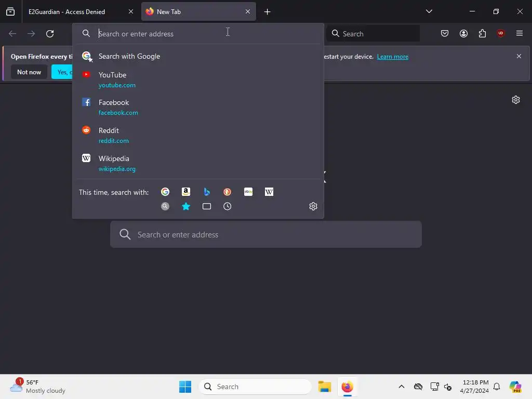Search history using the clock icon
This screenshot has width=532, height=399.
(x=228, y=206)
